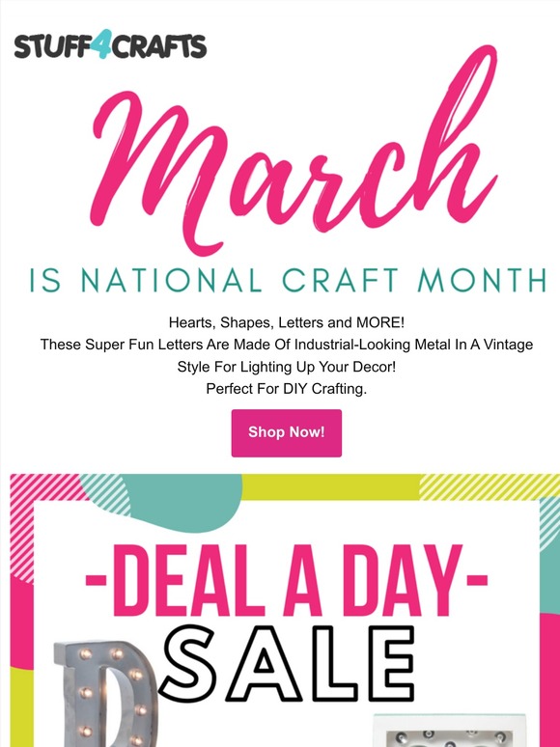Open the DEAL A DAY banner heading
560x747 pixels.
click(287, 580)
